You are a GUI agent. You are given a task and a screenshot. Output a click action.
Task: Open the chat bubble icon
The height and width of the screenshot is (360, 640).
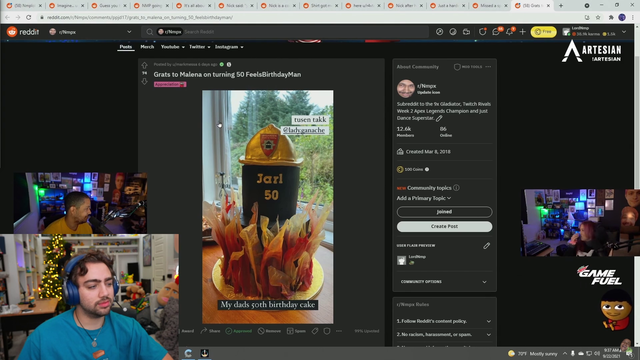pos(496,32)
